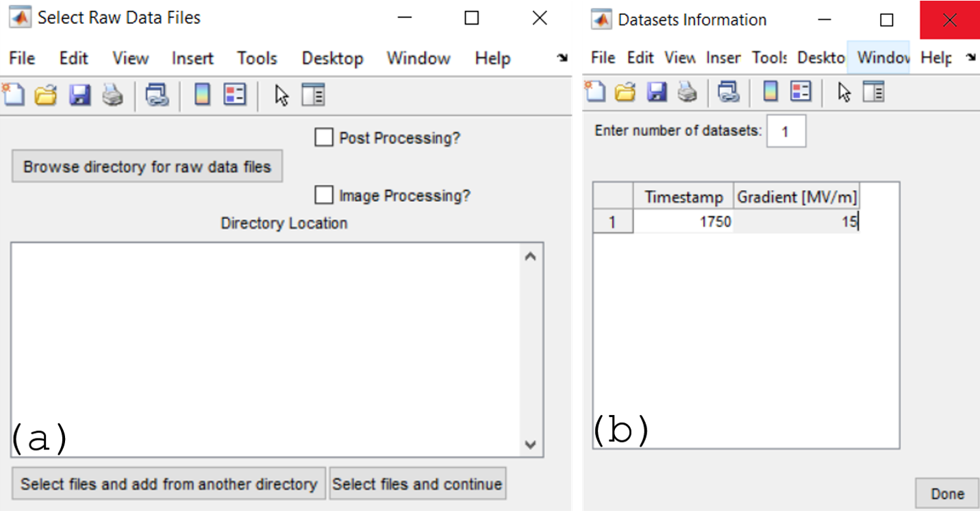980x511 pixels.
Task: Expand menu overflow arrow in Select Raw Data Files window
Action: point(562,58)
